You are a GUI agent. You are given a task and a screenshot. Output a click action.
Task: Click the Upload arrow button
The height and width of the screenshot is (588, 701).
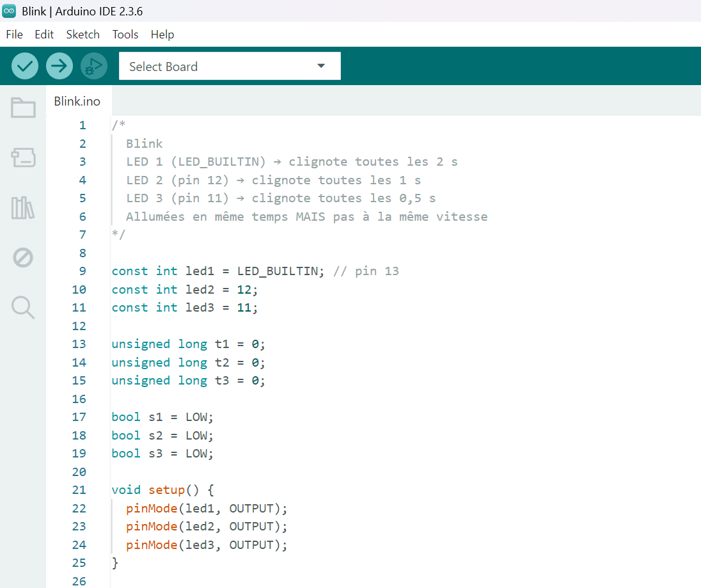click(x=59, y=66)
